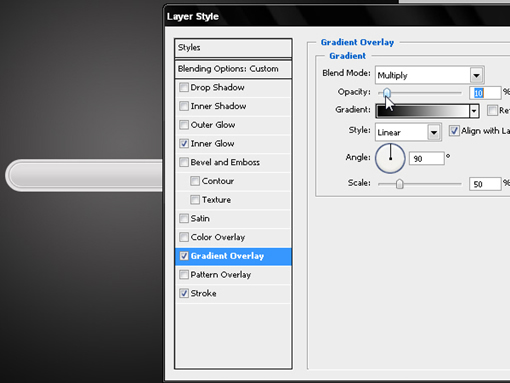
Task: Click the Angle value field showing 90
Action: pyautogui.click(x=427, y=158)
